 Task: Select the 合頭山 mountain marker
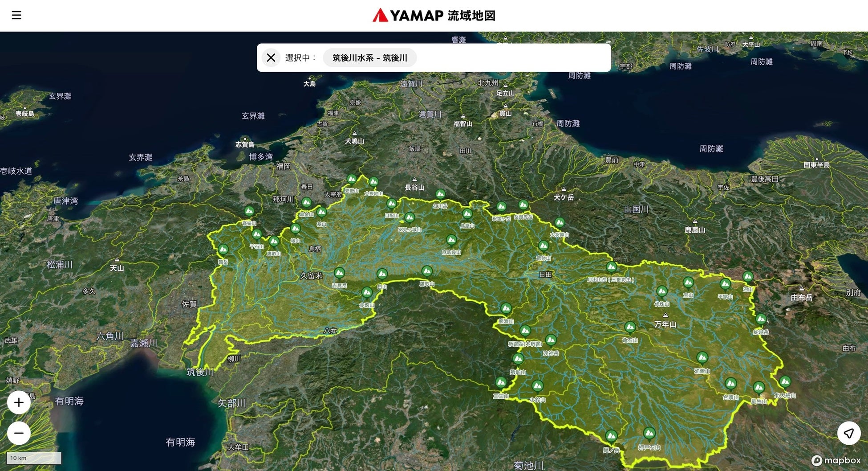731,384
